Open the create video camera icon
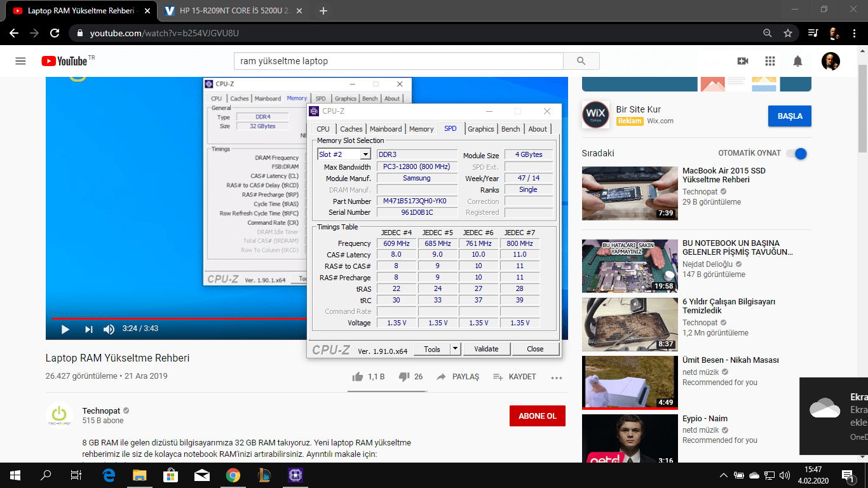 coord(742,61)
